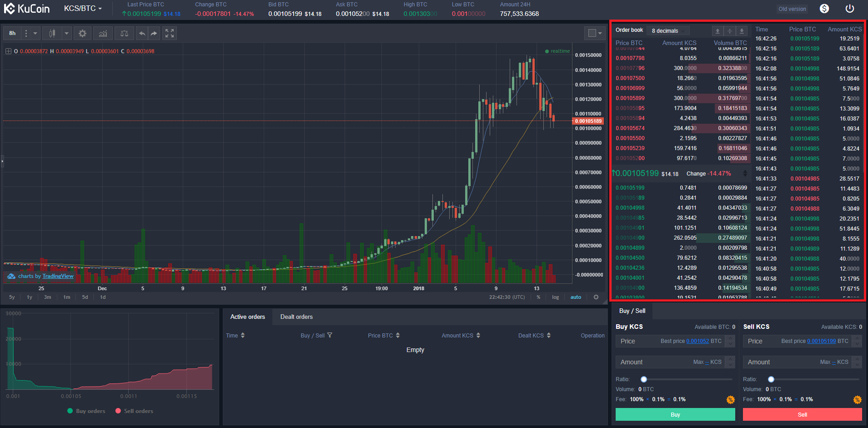Open the 8 decimals dropdown
This screenshot has height=428, width=868.
pos(668,31)
